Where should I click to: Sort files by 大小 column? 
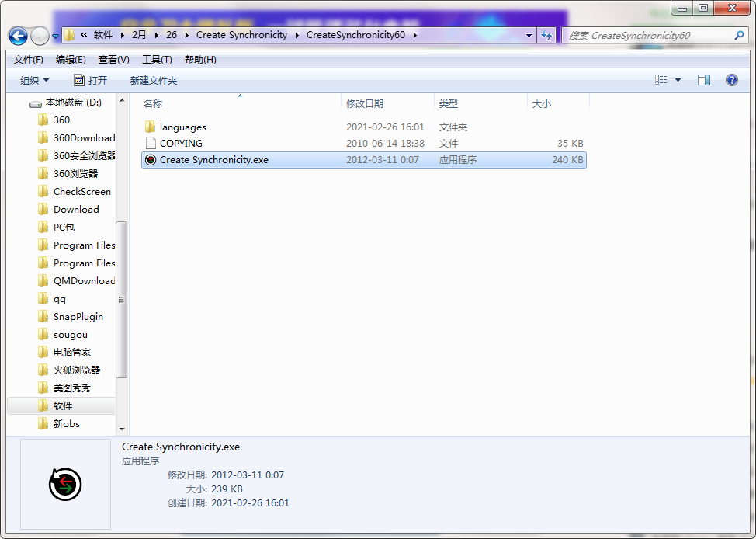542,104
